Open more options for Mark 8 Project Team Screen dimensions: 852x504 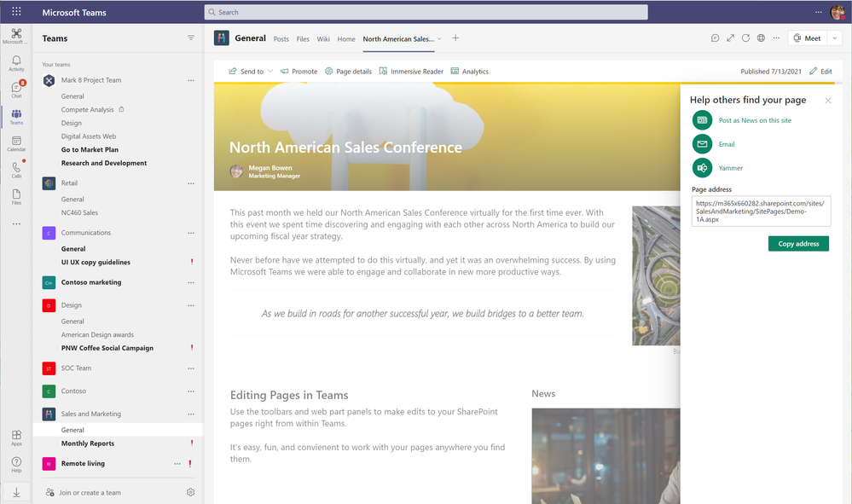(x=191, y=80)
